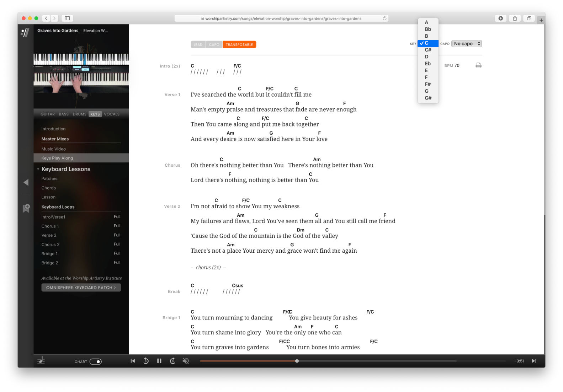Rewind playback by 5 seconds
This screenshot has height=392, width=563.
coord(146,361)
